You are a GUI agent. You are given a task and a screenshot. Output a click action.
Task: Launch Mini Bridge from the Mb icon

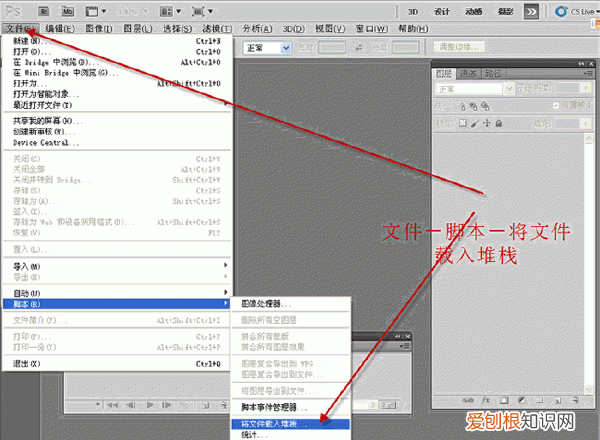[x=68, y=11]
